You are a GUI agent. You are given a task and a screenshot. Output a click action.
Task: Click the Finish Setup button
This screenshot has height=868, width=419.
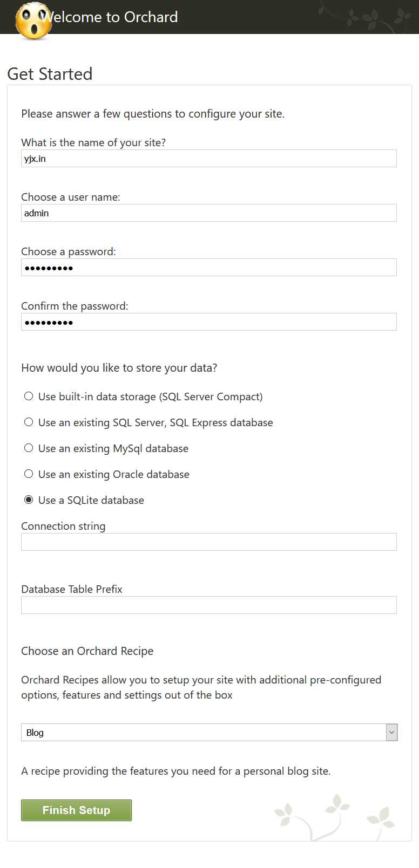[x=76, y=810]
